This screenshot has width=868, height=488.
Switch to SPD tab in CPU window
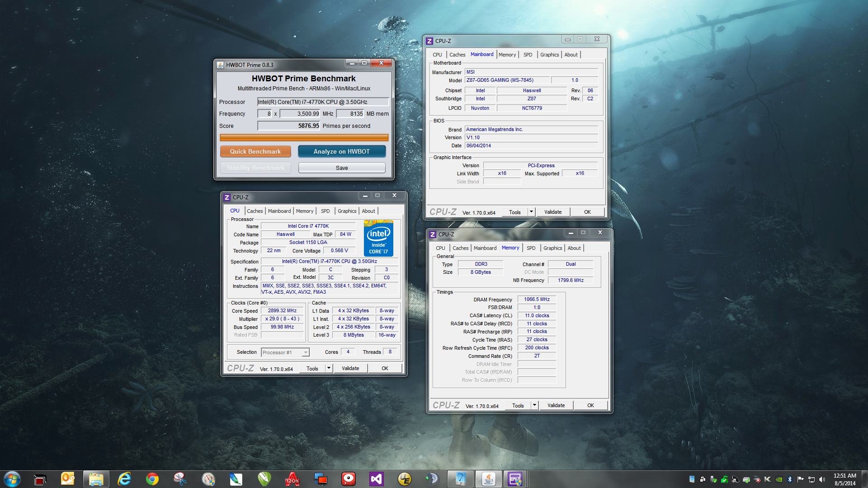pyautogui.click(x=325, y=211)
